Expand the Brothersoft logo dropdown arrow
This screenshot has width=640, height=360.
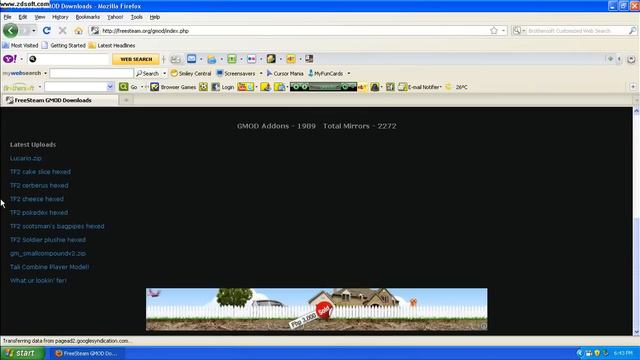(x=40, y=87)
